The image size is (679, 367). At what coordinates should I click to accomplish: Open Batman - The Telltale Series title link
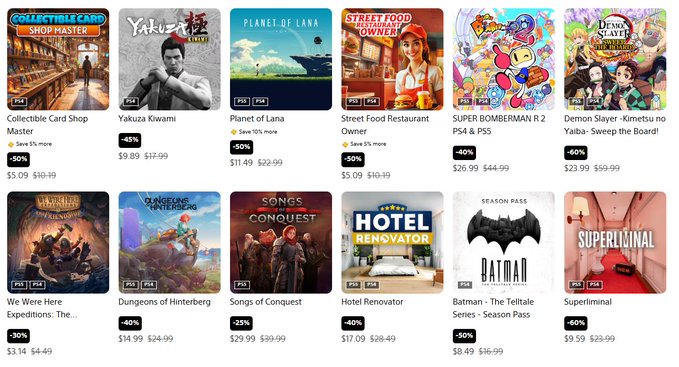tap(493, 308)
